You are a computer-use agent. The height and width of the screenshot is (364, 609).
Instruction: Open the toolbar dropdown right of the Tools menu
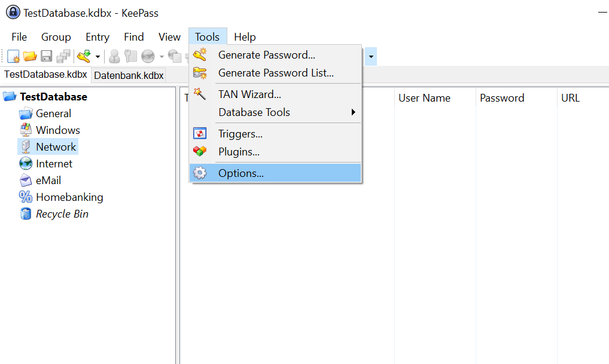pos(371,57)
